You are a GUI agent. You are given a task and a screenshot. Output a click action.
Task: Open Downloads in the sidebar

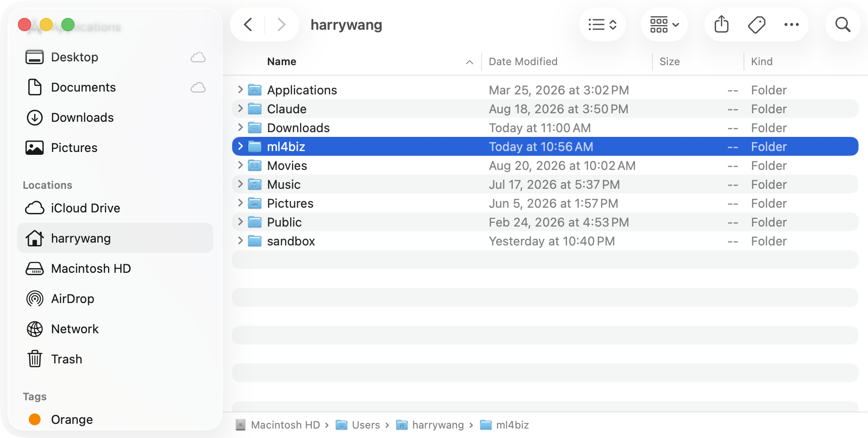click(115, 118)
